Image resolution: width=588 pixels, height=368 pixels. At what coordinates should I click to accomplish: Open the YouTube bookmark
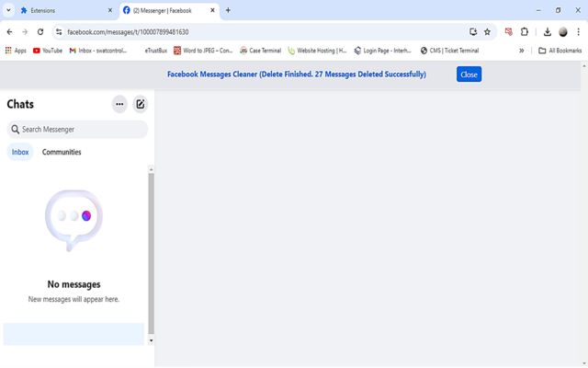point(48,51)
